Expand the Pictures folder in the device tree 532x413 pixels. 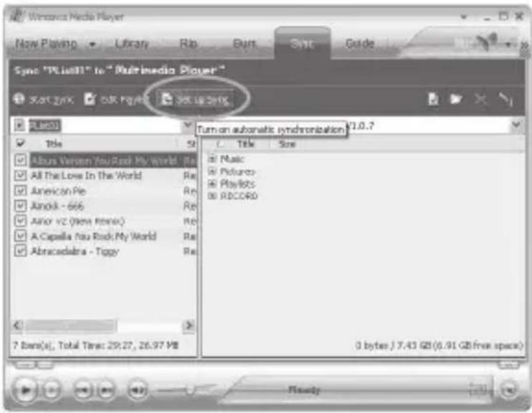[212, 171]
